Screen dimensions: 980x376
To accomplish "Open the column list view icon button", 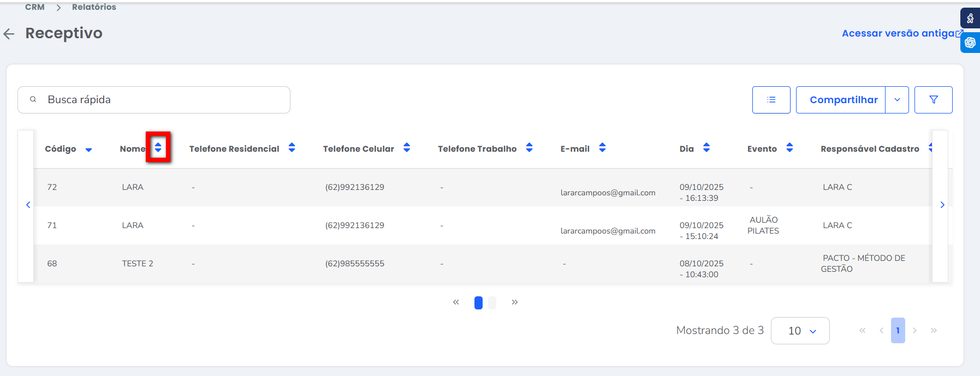I will tap(771, 100).
